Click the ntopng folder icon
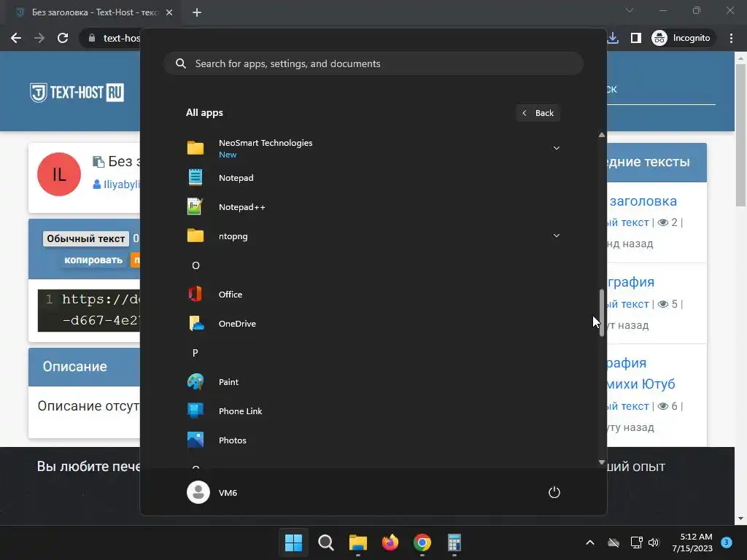 [196, 236]
